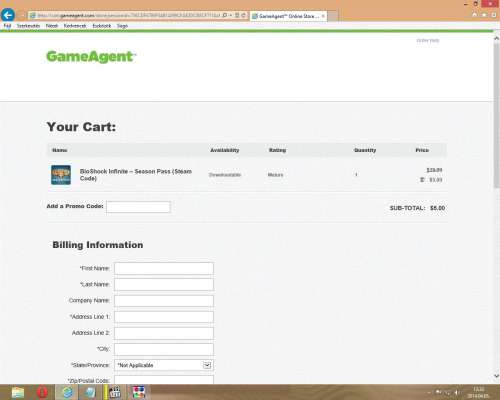Open the Nézet menu
Image resolution: width=500 pixels, height=400 pixels.
(52, 26)
